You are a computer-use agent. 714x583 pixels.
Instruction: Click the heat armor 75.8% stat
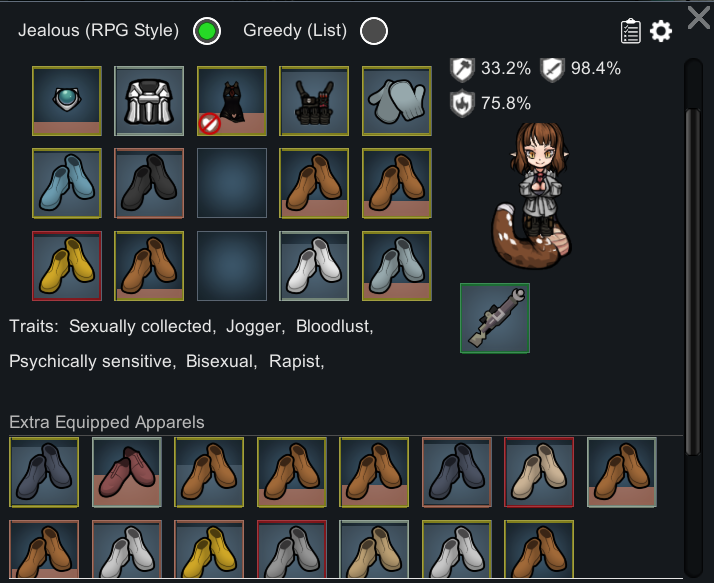(490, 104)
